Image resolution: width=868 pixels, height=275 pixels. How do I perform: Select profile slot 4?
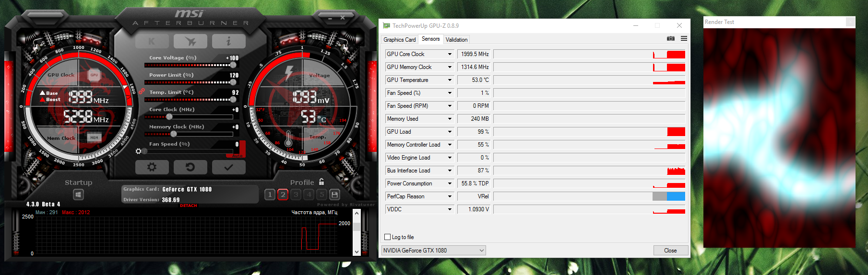pos(309,195)
